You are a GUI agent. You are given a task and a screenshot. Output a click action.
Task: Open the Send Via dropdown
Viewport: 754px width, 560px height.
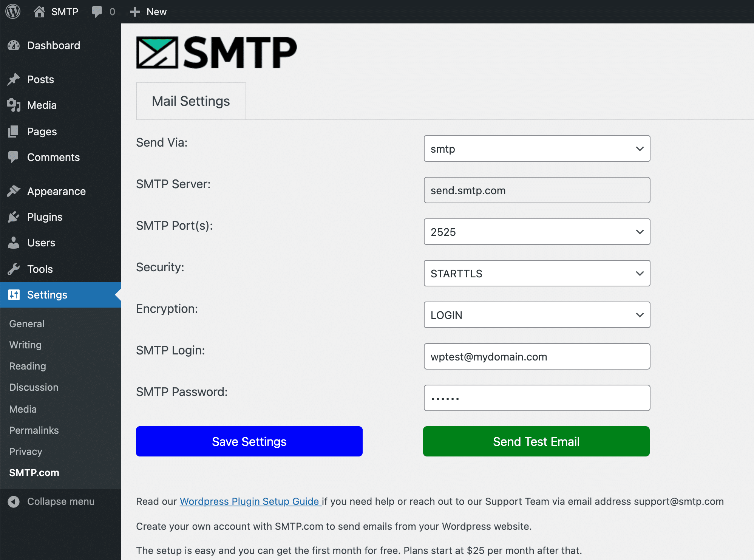[x=537, y=149]
